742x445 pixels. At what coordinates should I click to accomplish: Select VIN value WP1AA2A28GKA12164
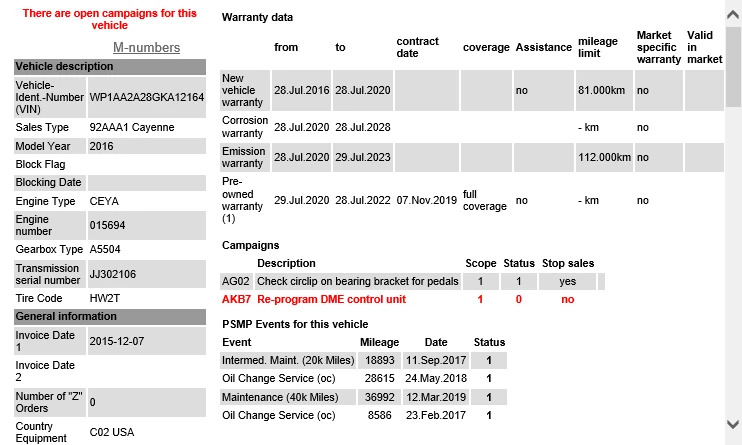[147, 97]
